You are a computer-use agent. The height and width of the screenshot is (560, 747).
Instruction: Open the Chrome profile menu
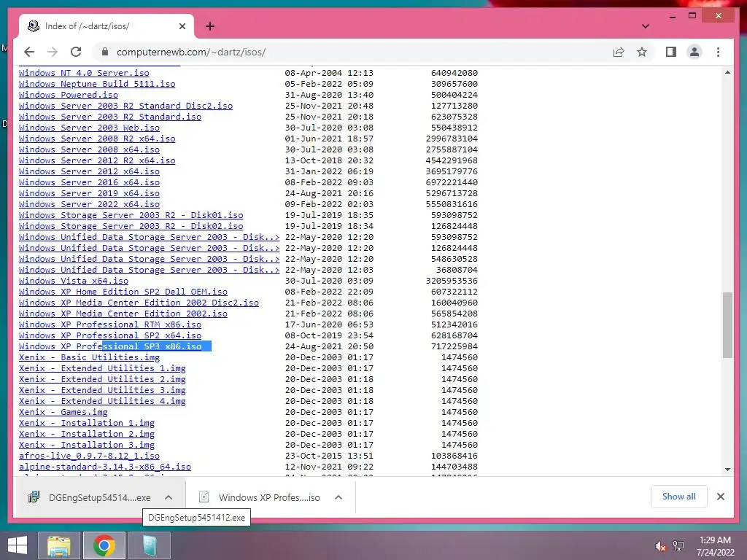(694, 52)
